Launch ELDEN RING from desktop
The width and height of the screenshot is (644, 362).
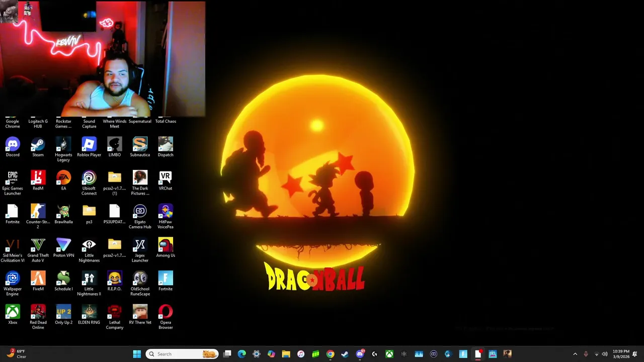point(89,315)
